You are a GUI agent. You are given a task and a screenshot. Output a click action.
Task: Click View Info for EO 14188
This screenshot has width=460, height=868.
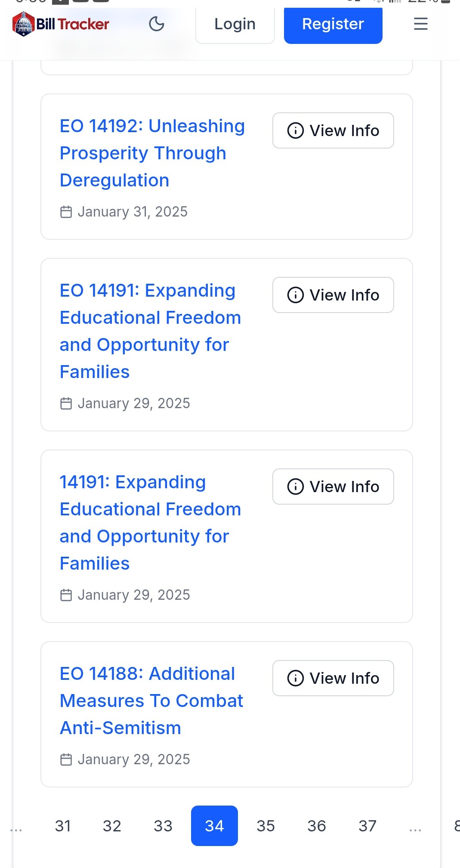[333, 678]
